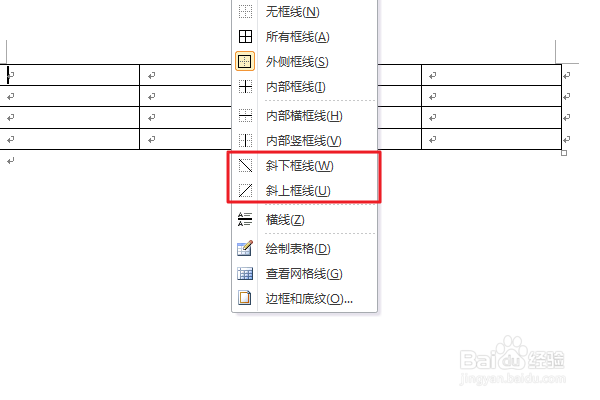Click the Diagonal Down Border (斜下框线) icon
The height and width of the screenshot is (400, 600).
point(245,166)
